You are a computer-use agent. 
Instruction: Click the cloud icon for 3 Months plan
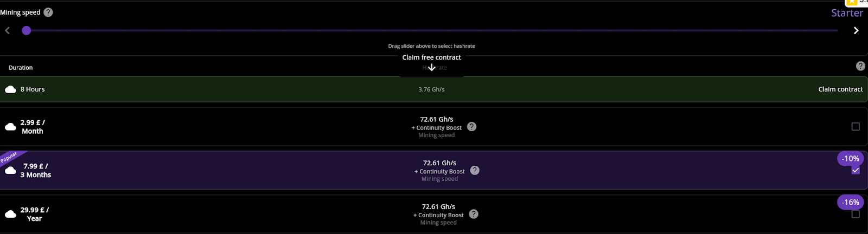[x=10, y=171]
